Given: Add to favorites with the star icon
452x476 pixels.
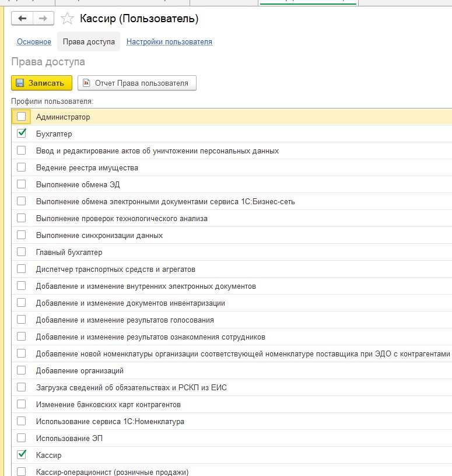Looking at the screenshot, I should pos(67,19).
